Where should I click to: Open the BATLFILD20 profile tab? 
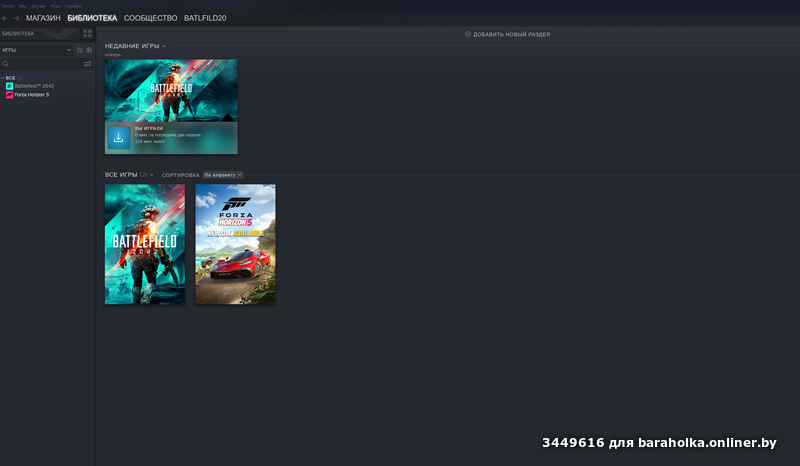pyautogui.click(x=205, y=18)
